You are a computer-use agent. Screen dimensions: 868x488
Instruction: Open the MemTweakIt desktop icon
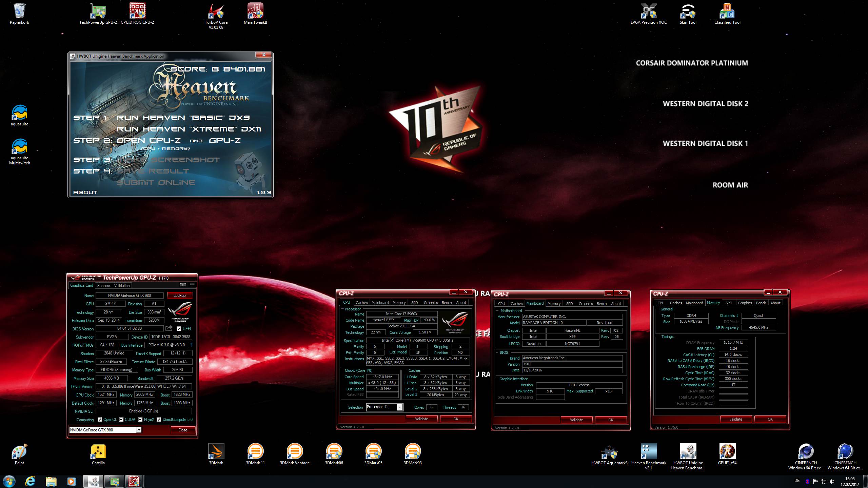point(255,14)
